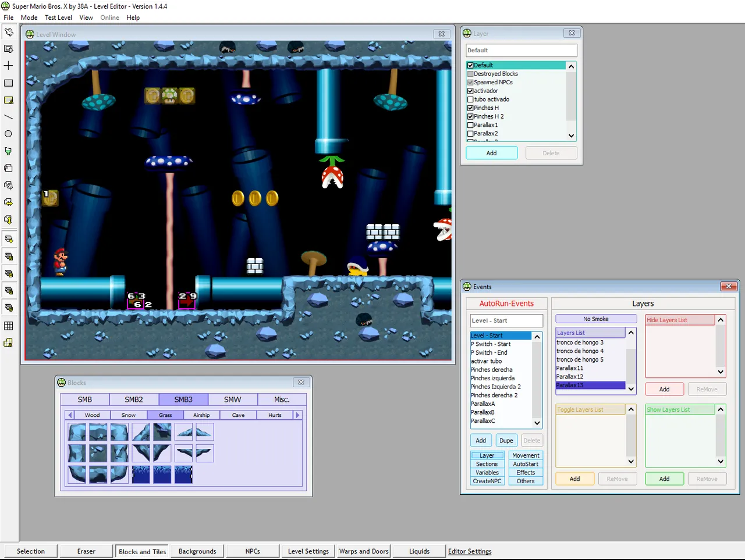Click the stacked layers icon marked G
The width and height of the screenshot is (745, 560).
(9, 290)
